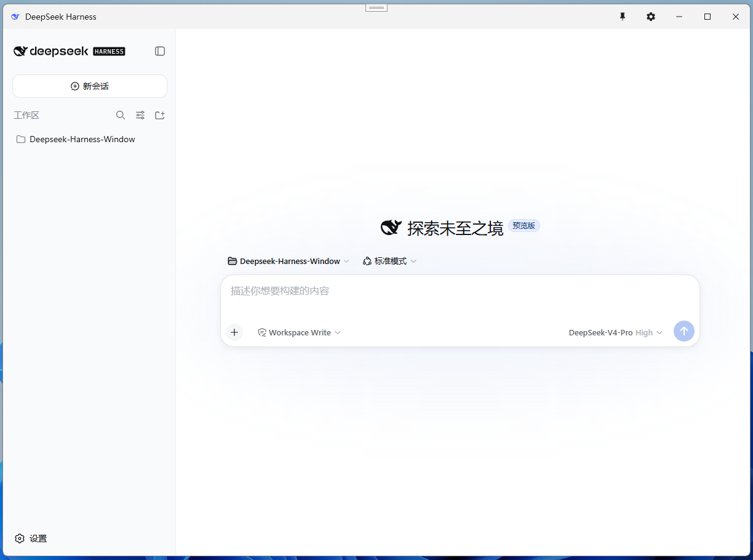Open the title bar settings gear

pos(651,17)
